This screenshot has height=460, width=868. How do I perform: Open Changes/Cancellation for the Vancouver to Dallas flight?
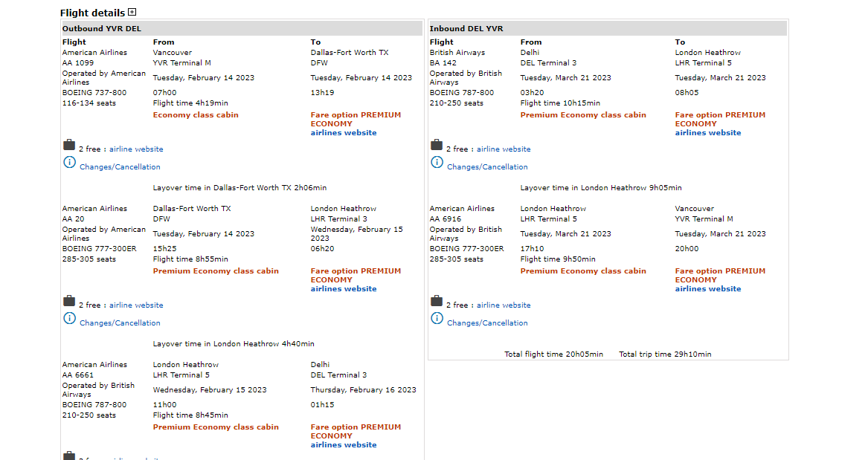[120, 167]
